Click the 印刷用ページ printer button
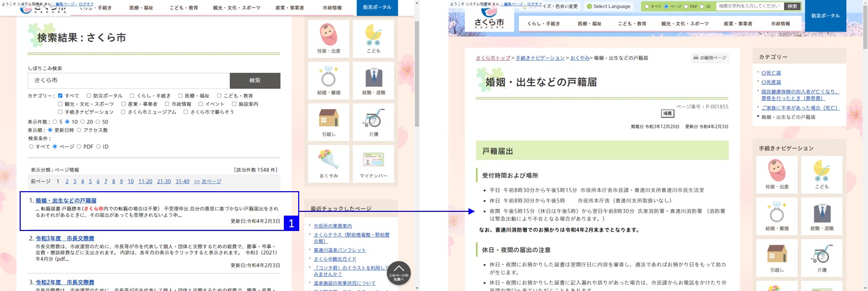 [x=709, y=58]
